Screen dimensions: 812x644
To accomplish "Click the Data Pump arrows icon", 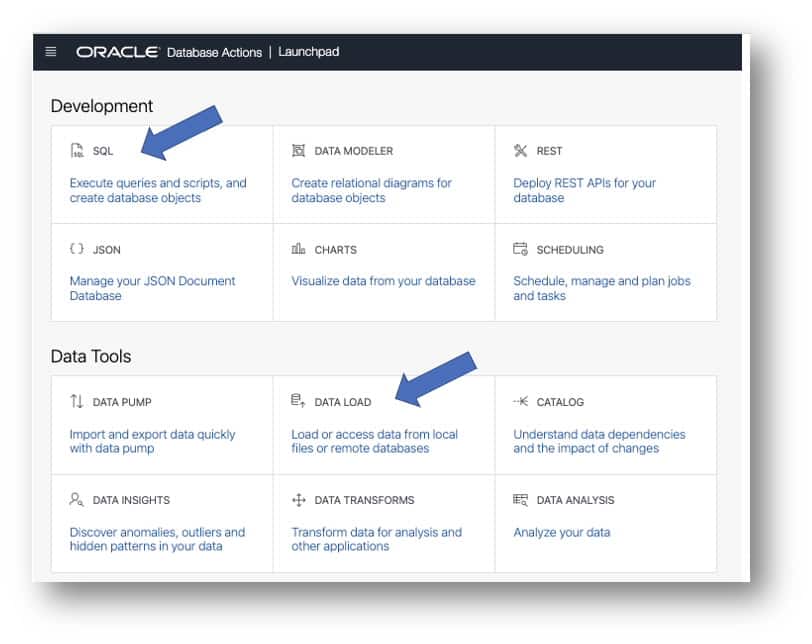I will 78,401.
